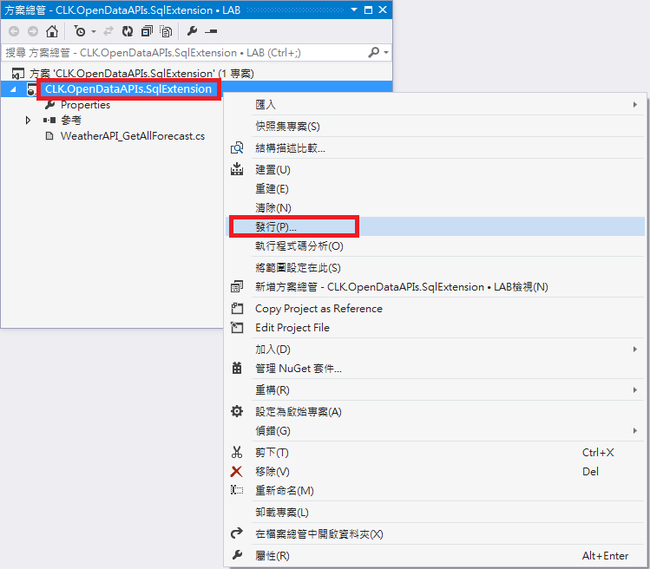
Task: Choose 新增方案總管 LAB檢視(N) menu item
Action: tap(435, 287)
